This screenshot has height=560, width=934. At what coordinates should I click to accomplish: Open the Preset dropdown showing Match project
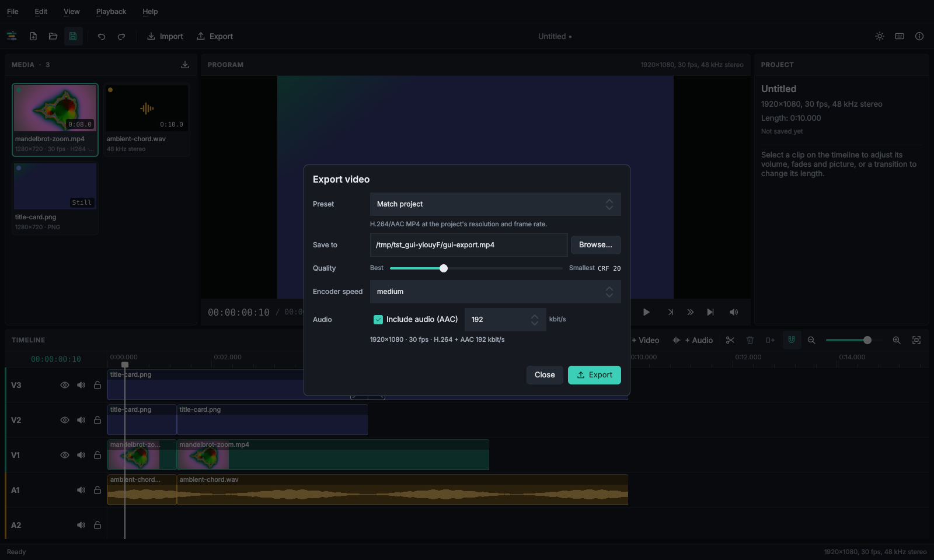[x=496, y=204]
